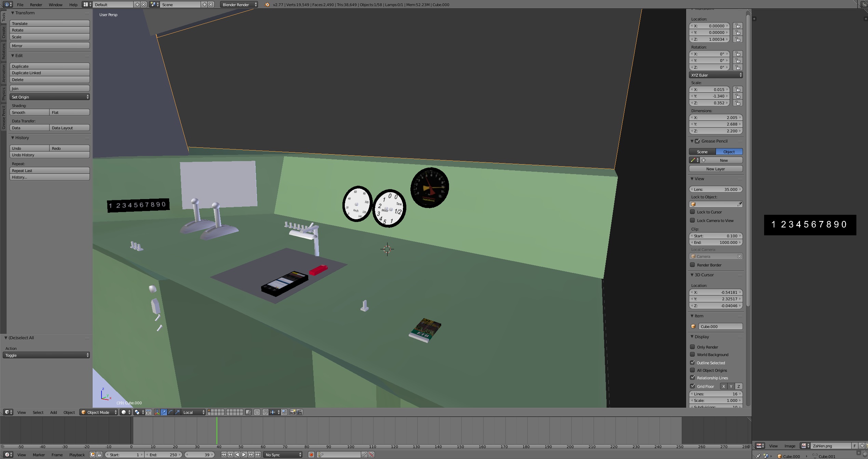Click the OpenGL render animation clapperboard icon
This screenshot has height=459, width=868.
[x=299, y=412]
